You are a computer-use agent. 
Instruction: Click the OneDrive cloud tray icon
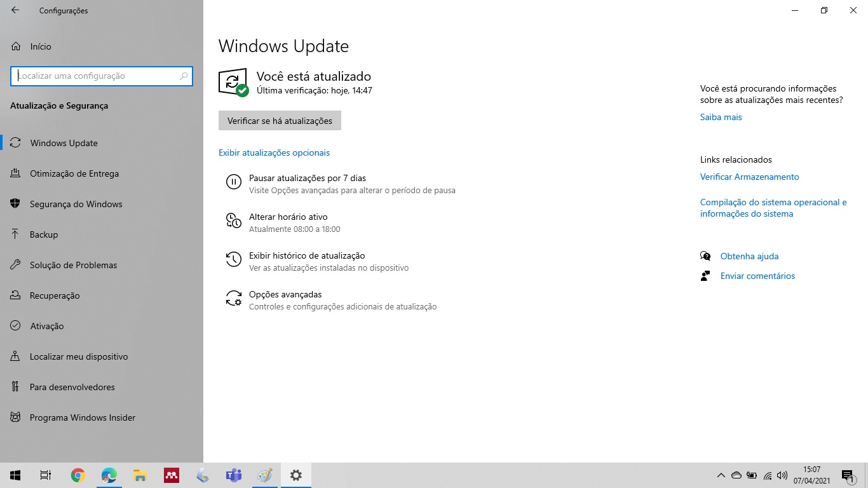736,475
